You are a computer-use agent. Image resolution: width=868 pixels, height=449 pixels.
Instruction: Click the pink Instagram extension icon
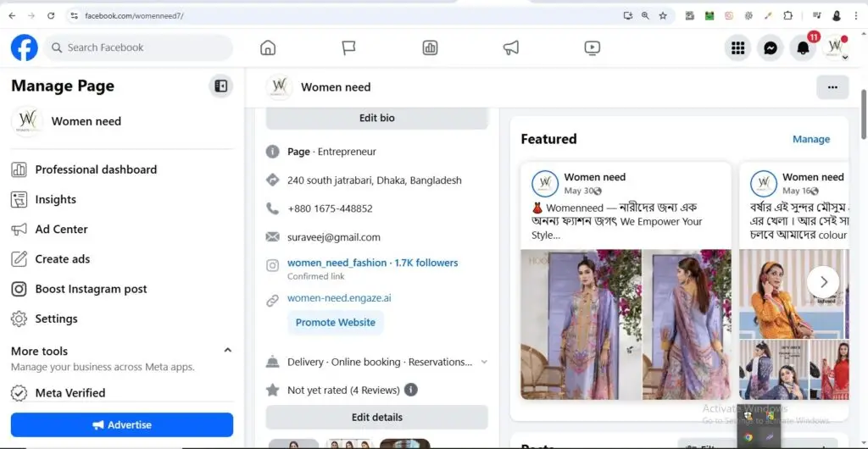pyautogui.click(x=728, y=16)
